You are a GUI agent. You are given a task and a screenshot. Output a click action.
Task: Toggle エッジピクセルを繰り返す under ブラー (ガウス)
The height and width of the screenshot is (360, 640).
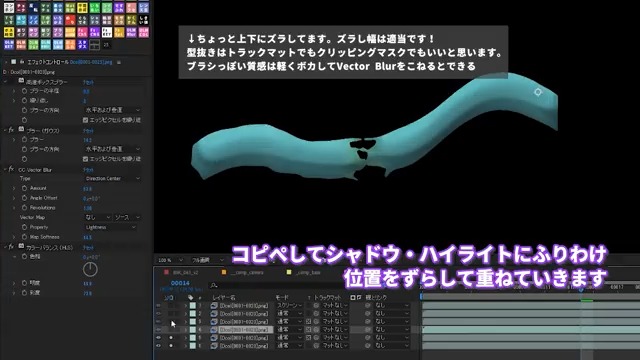pyautogui.click(x=85, y=159)
